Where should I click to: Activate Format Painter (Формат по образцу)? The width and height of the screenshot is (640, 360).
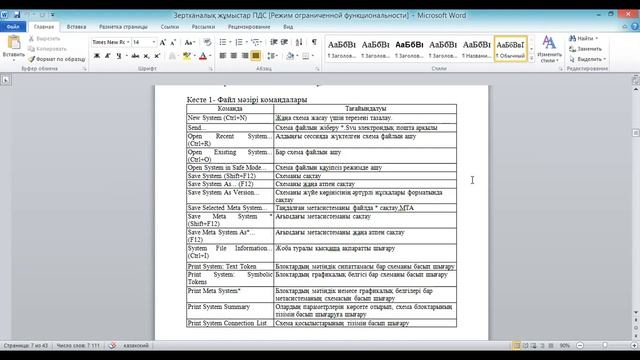[x=57, y=59]
